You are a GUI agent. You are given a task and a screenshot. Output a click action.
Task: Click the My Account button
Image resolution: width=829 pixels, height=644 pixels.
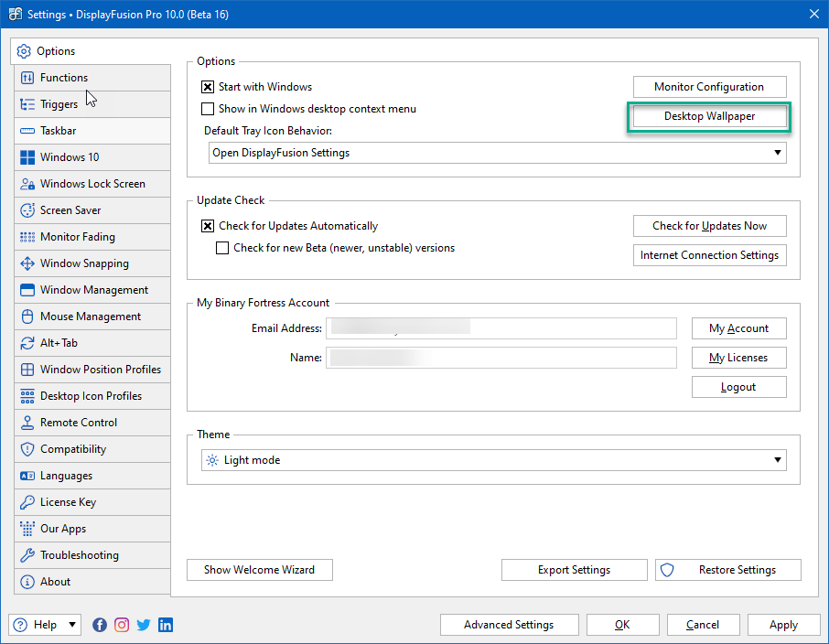point(739,328)
